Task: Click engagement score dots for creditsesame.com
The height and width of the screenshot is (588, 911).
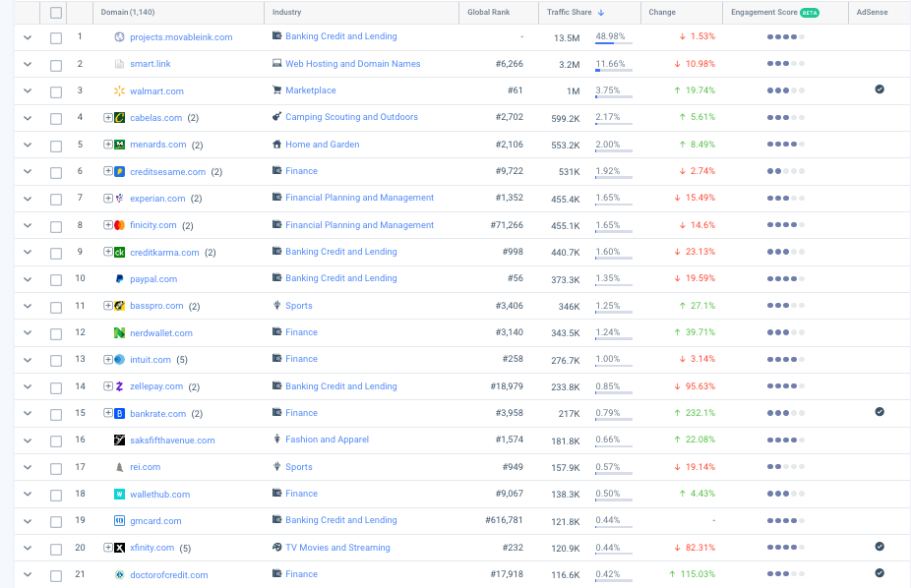Action: 785,171
